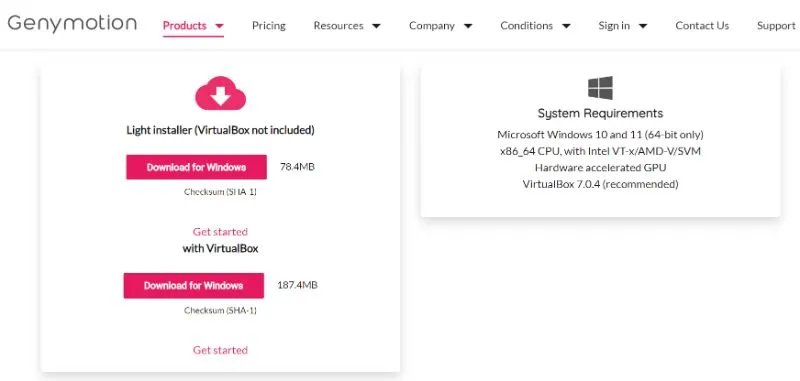
Task: Click Get started below light installer
Action: click(x=220, y=232)
